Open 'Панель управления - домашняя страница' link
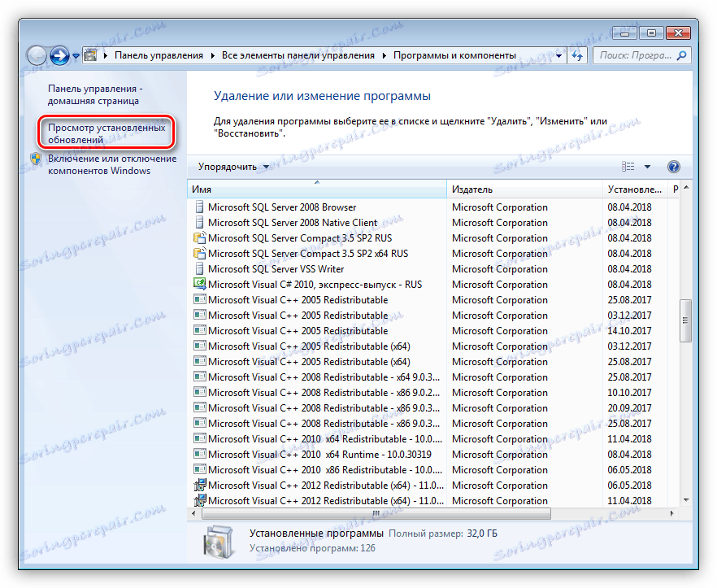This screenshot has width=717, height=588. (95, 94)
